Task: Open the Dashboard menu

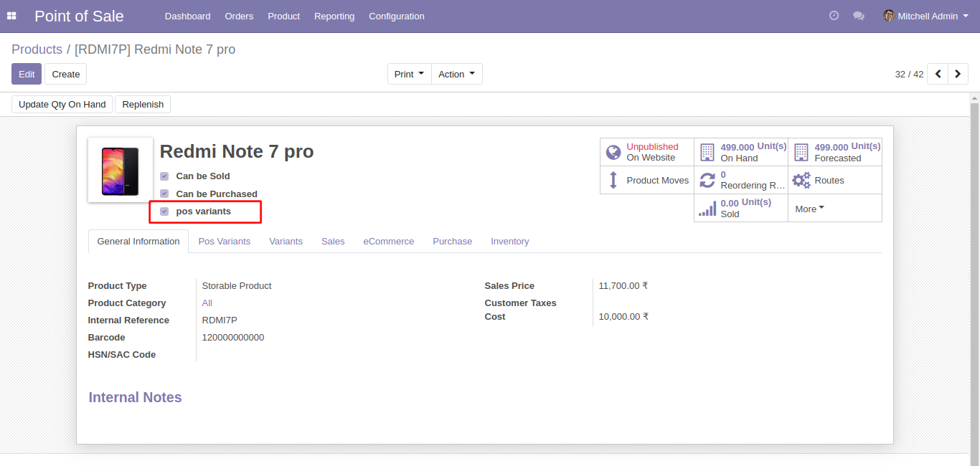Action: point(187,16)
